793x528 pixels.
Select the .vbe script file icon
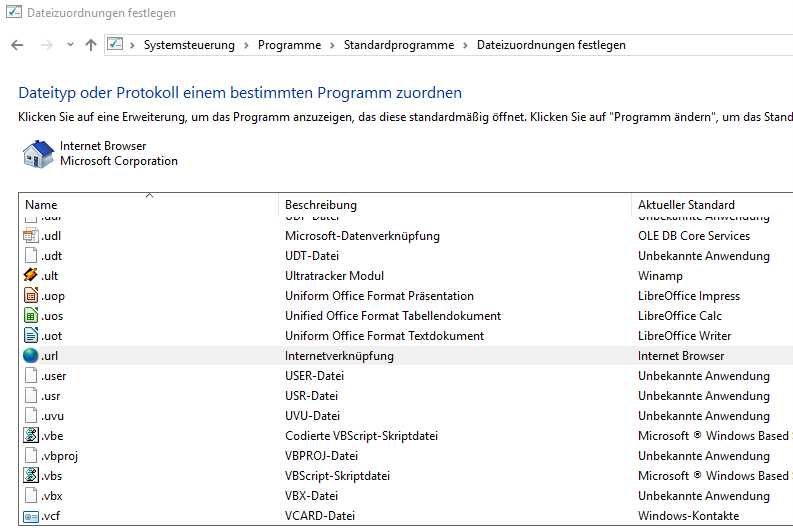(x=30, y=436)
